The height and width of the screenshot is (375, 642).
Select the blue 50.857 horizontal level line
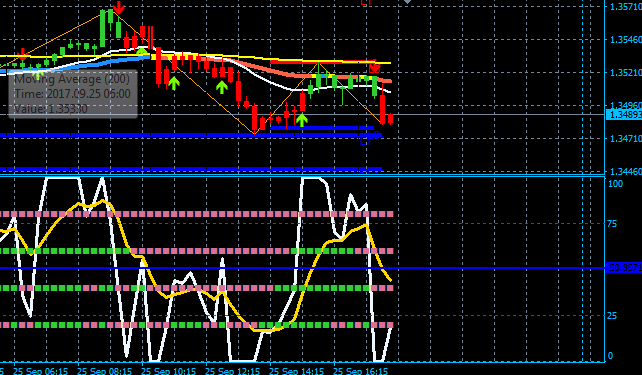[302, 268]
